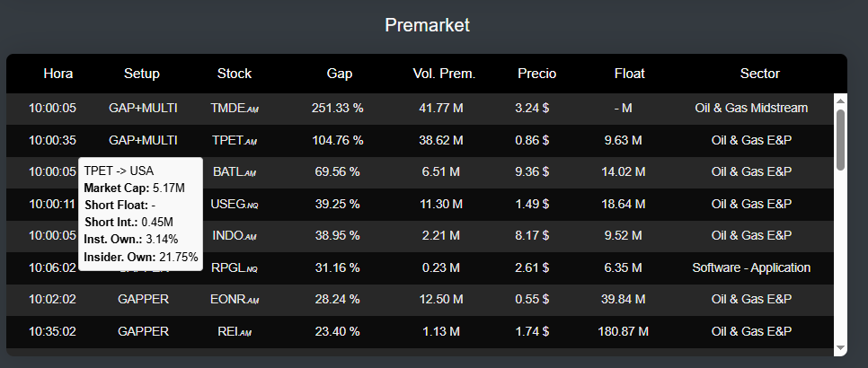Click the Hora column header
Viewport: 868px width, 368px height.
tap(58, 74)
